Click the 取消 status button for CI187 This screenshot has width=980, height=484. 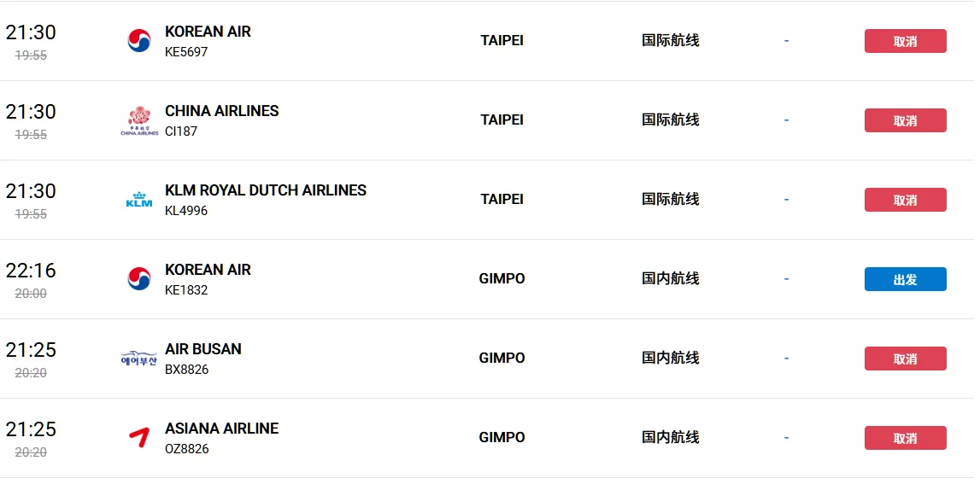coord(905,120)
